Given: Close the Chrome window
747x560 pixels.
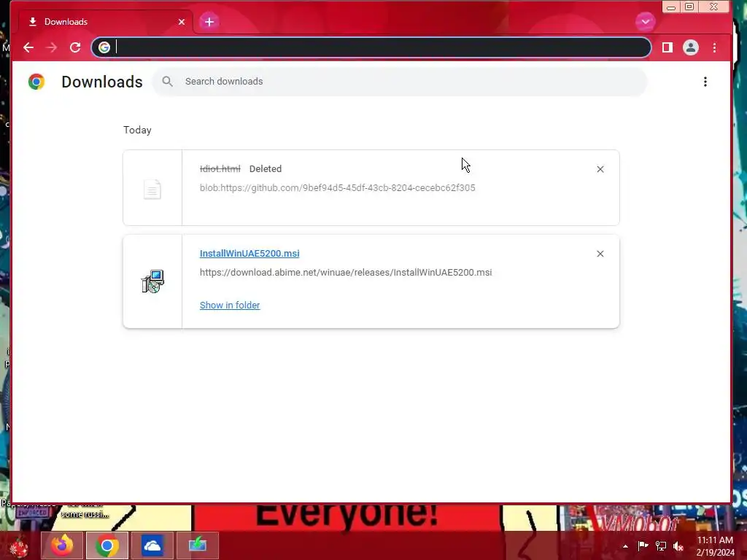Looking at the screenshot, I should point(713,7).
